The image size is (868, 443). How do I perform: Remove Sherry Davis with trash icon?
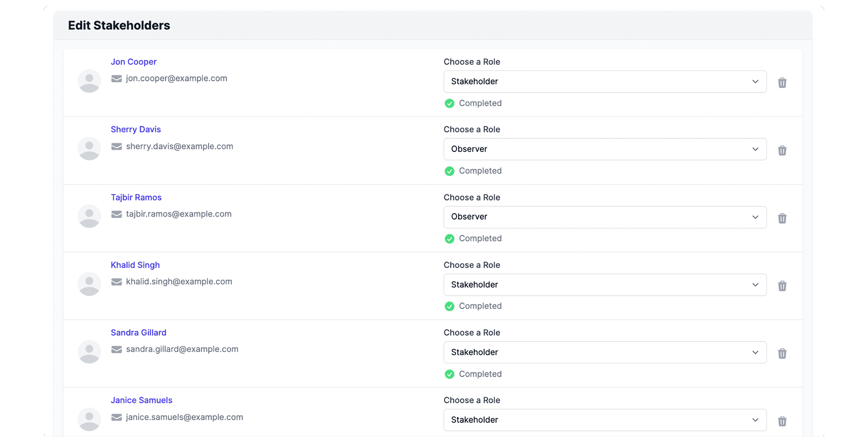tap(782, 150)
